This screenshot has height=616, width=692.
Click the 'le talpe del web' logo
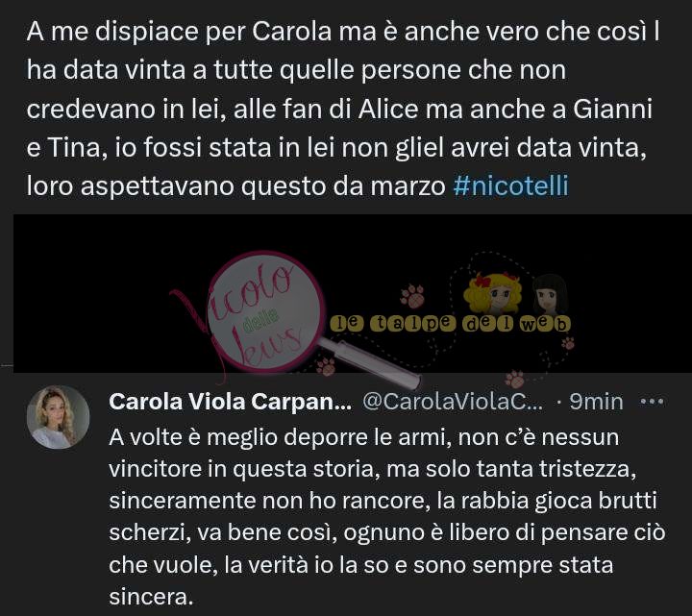pos(450,324)
